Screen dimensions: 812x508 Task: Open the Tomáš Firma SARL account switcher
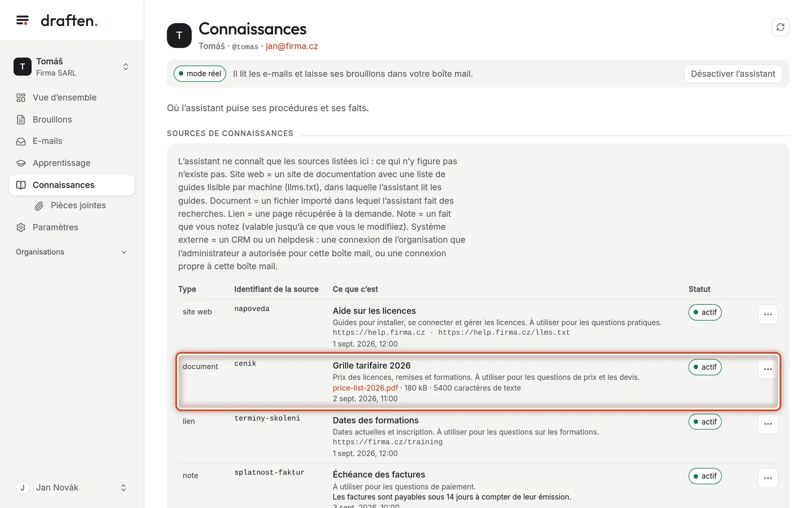72,67
